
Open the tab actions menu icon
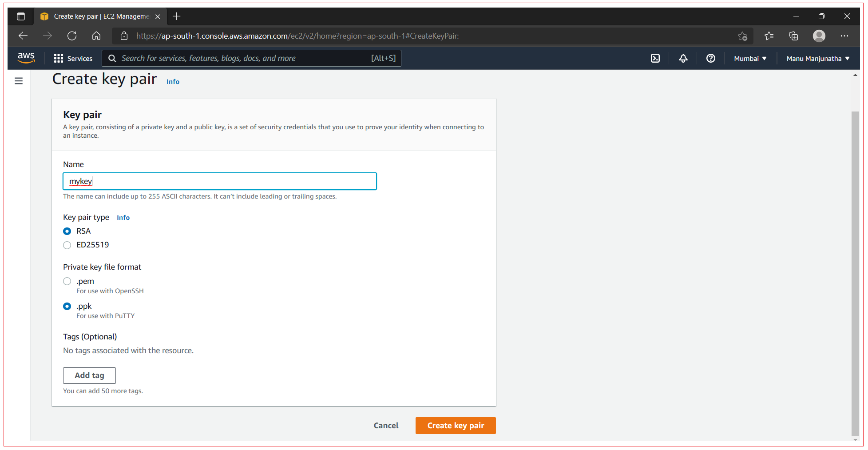click(x=21, y=16)
